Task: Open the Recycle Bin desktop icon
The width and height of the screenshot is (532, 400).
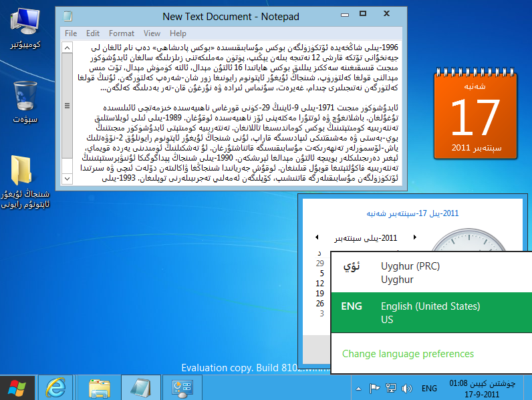Action: (x=25, y=102)
